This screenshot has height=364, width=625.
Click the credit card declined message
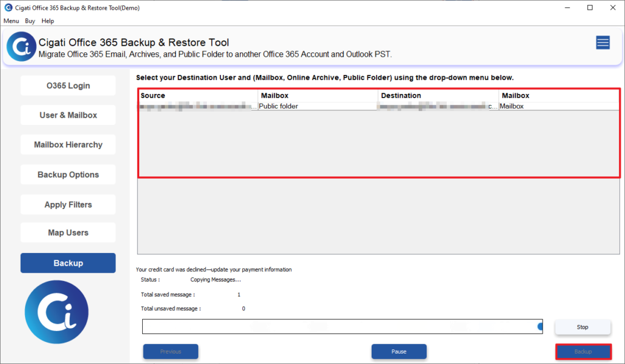click(x=214, y=269)
